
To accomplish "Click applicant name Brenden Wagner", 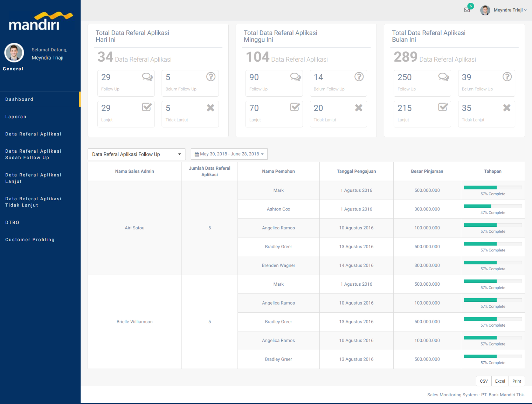I will (x=278, y=265).
